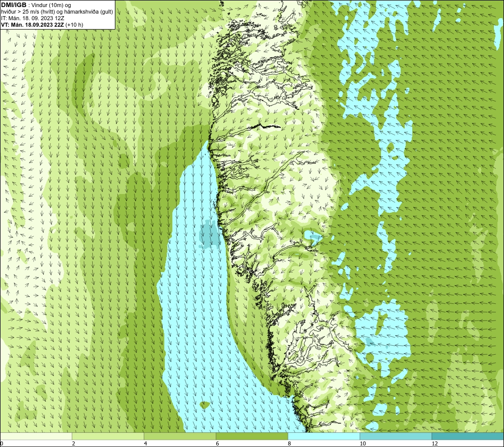Click the 'VT: Mán. 18.09.2023 22Z' line

pos(32,25)
